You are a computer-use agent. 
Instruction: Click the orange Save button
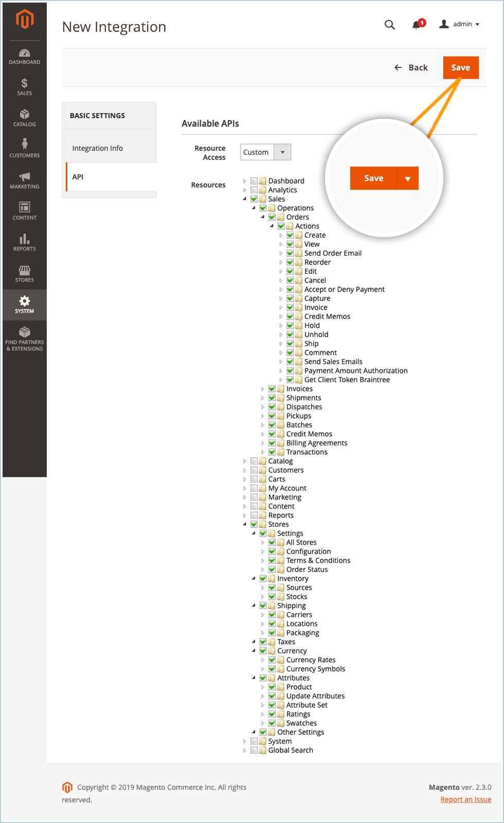460,68
